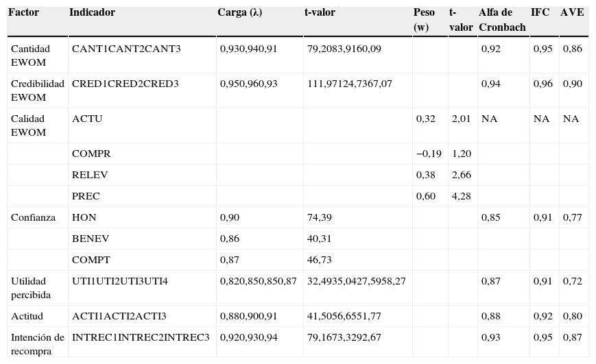Select the IFC column header
Image resolution: width=596 pixels, height=364 pixels.
(x=540, y=13)
